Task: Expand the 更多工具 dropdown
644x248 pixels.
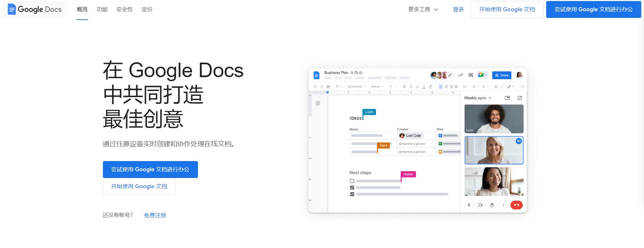Action: pyautogui.click(x=423, y=9)
